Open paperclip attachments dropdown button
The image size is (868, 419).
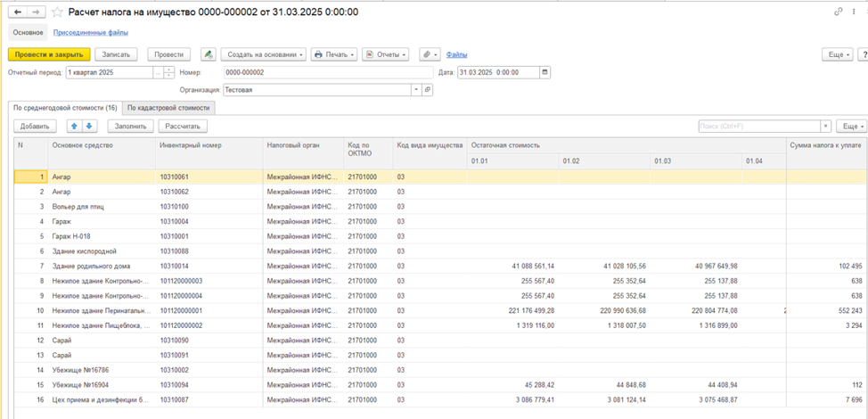click(430, 54)
